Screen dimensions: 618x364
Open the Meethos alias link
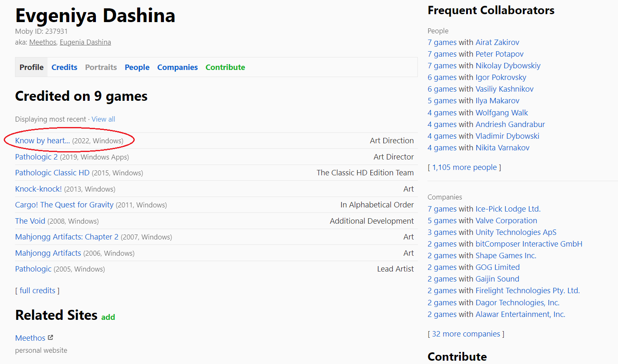[x=43, y=42]
